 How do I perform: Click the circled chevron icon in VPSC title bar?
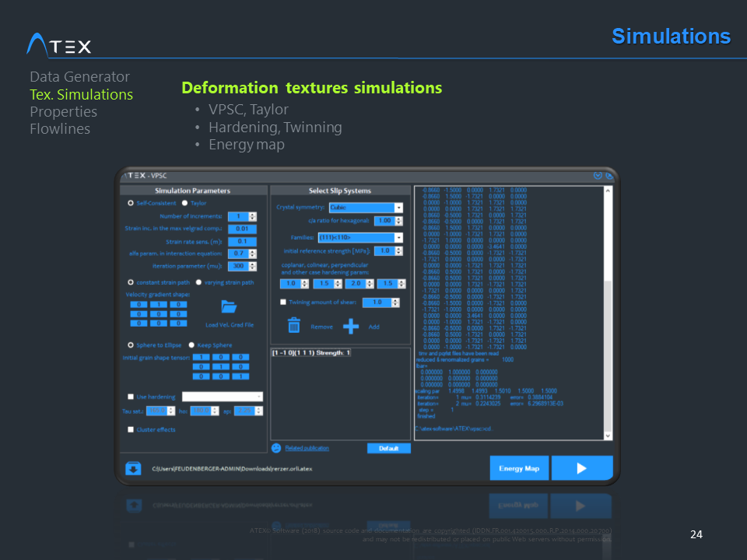point(598,176)
